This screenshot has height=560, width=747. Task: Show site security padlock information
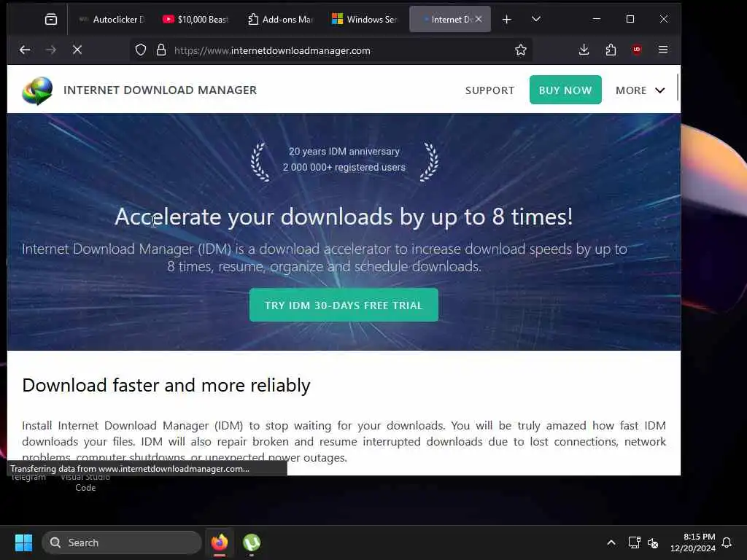(x=161, y=50)
